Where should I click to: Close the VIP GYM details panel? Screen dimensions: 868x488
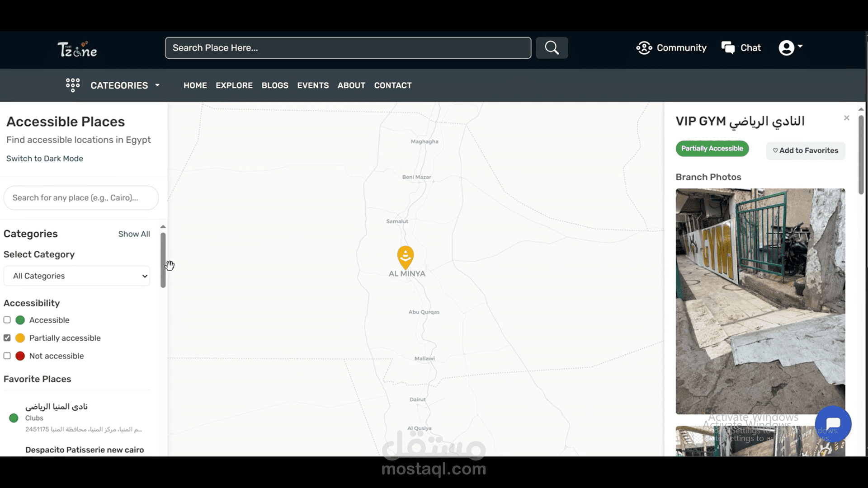(x=846, y=118)
